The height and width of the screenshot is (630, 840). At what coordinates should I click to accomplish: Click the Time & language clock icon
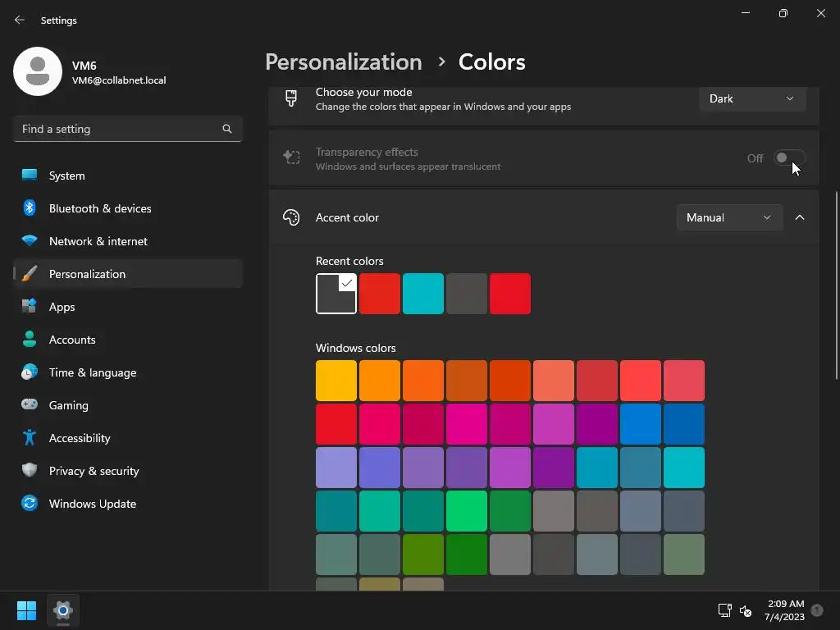30,372
